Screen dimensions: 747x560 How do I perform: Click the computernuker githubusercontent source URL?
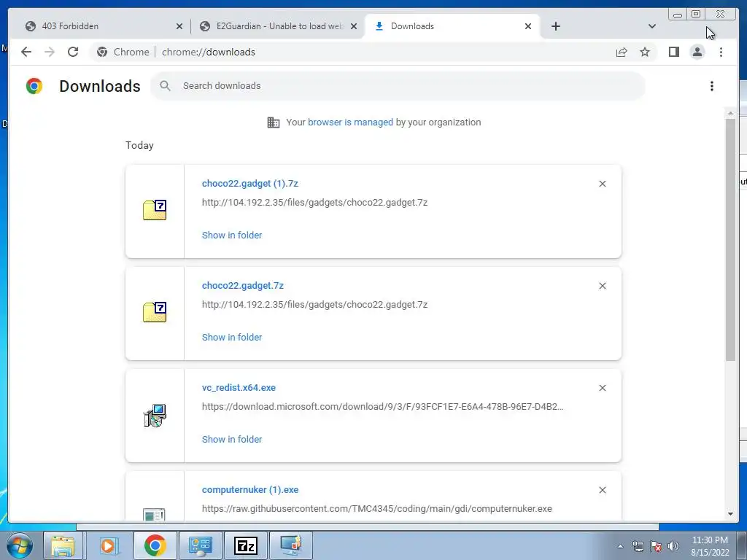tap(377, 508)
